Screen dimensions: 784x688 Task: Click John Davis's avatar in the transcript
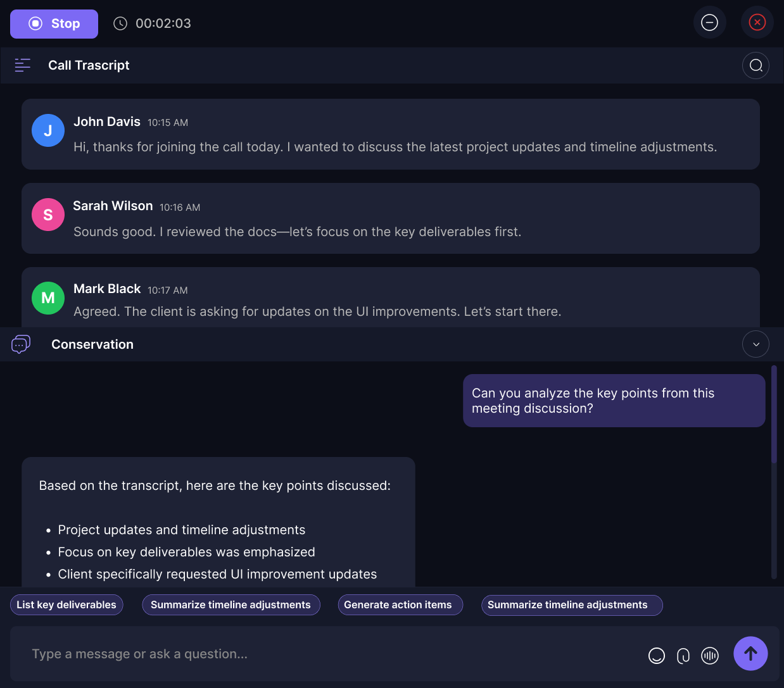pos(48,130)
